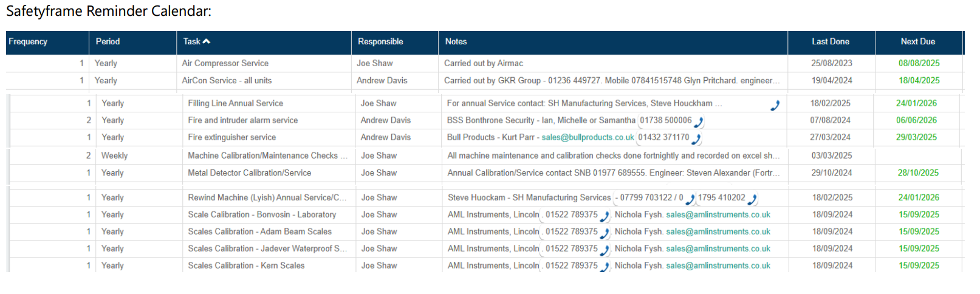The width and height of the screenshot is (980, 294).
Task: Click phone icon in Filling Line Annual Service row
Action: pyautogui.click(x=775, y=105)
